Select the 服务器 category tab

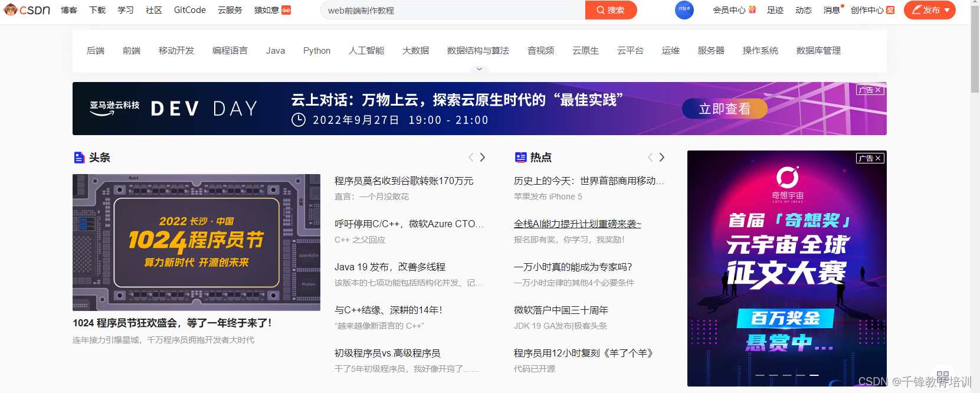[x=712, y=51]
